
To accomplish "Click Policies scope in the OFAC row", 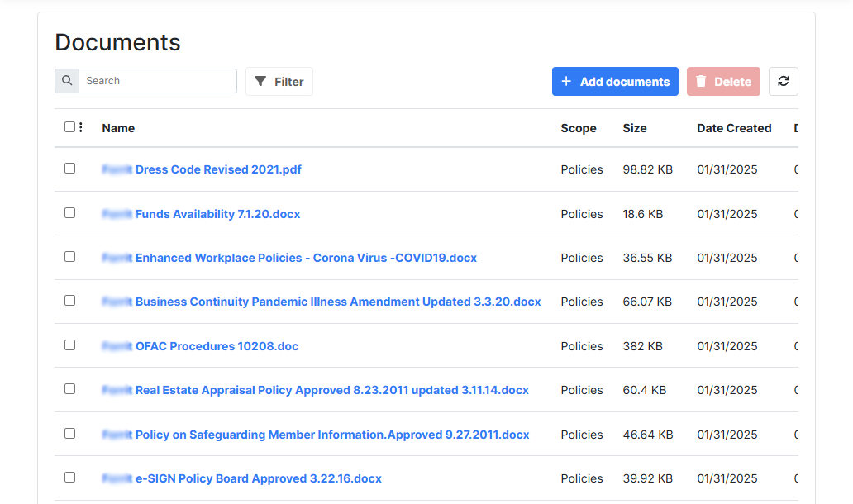I will pos(582,346).
